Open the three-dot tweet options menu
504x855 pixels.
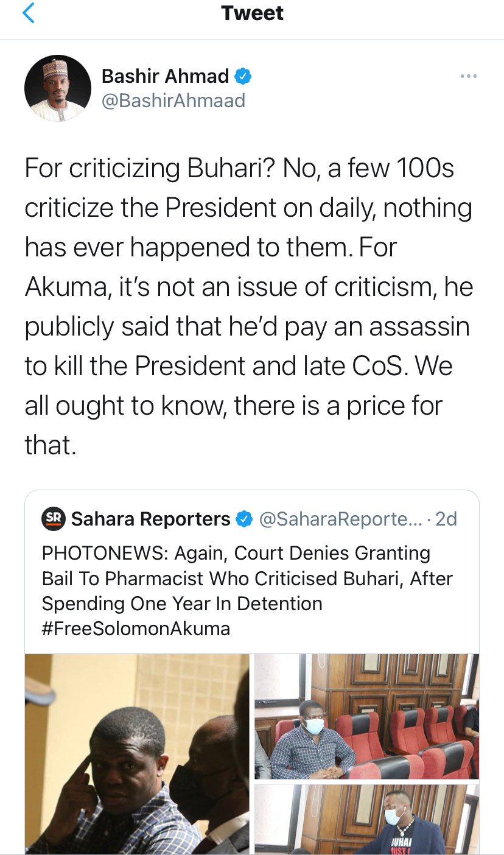[x=468, y=76]
